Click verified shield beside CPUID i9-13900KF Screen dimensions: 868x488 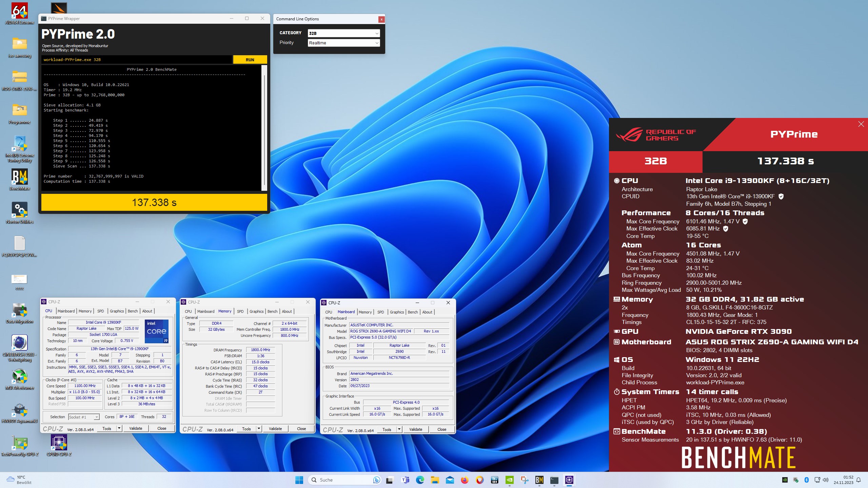pos(781,196)
